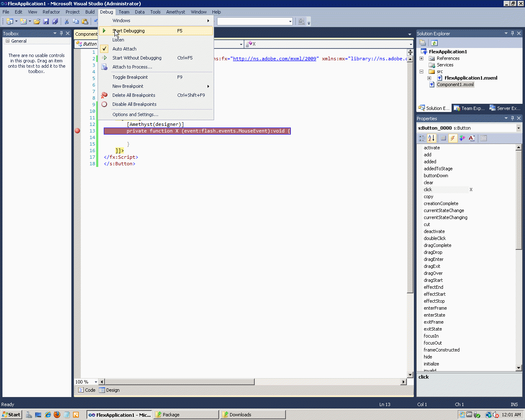Show Events with the lightning bolt icon
525x420 pixels.
pos(453,138)
